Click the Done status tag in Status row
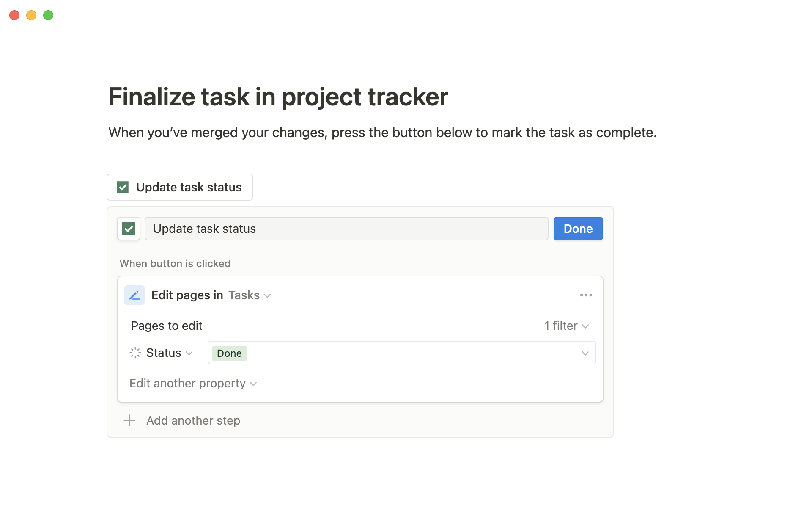The width and height of the screenshot is (812, 508). (230, 352)
